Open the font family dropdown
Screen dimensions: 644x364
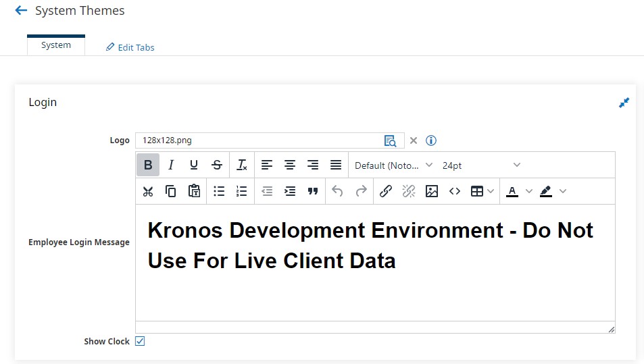393,165
